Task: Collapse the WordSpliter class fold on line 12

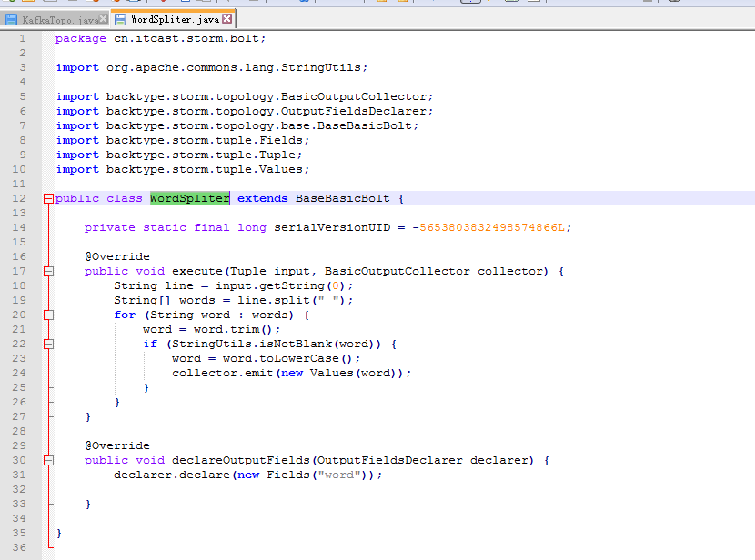Action: coord(48,199)
